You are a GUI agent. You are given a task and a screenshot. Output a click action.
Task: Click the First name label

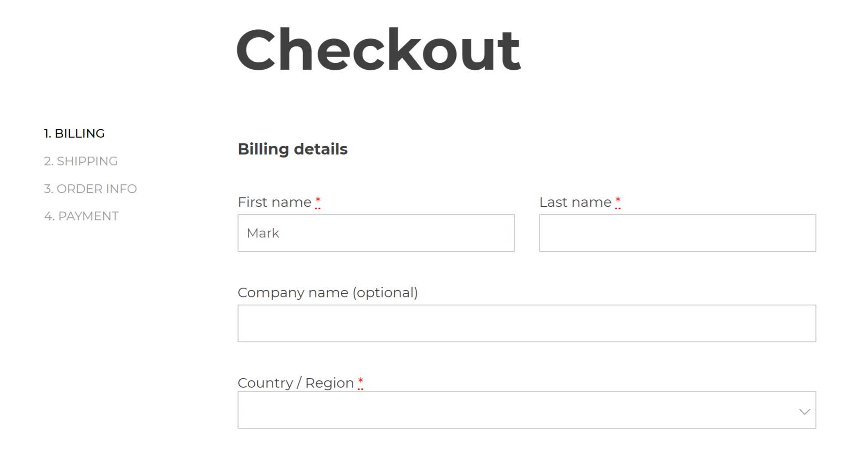[x=275, y=202]
